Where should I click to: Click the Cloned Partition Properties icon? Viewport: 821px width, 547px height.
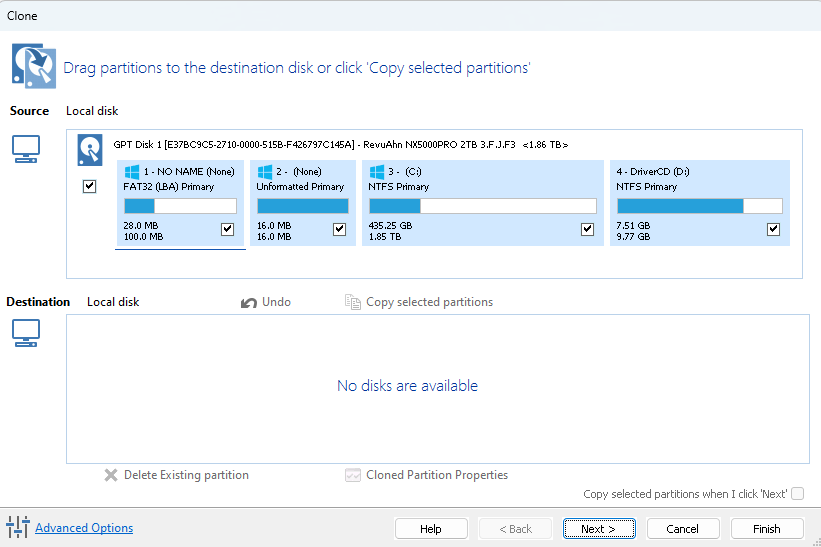[x=353, y=475]
